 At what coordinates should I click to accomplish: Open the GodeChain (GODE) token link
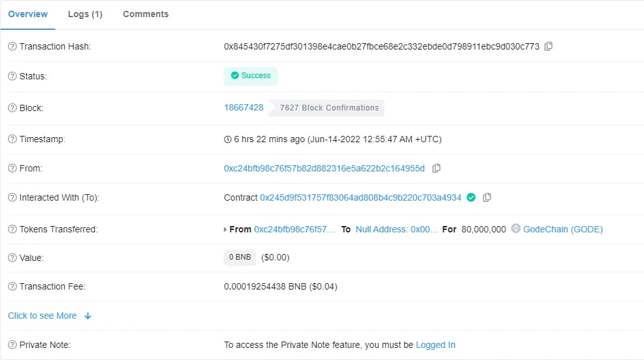click(563, 229)
